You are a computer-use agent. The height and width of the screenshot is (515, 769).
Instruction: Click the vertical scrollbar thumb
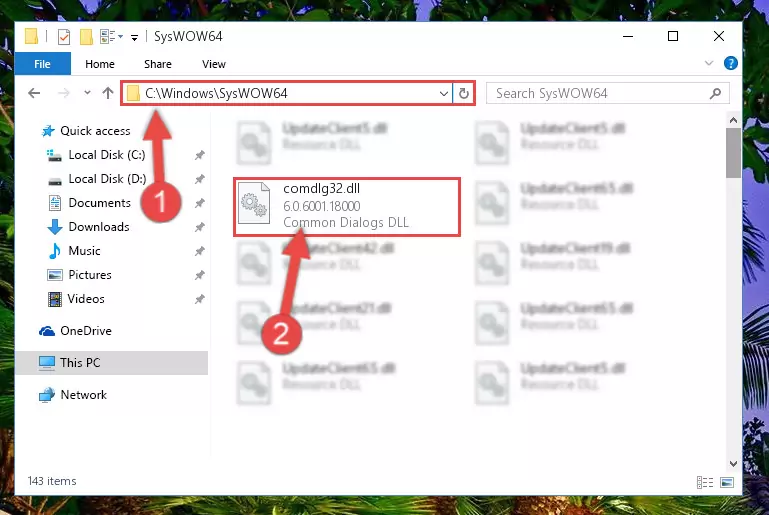click(x=733, y=153)
